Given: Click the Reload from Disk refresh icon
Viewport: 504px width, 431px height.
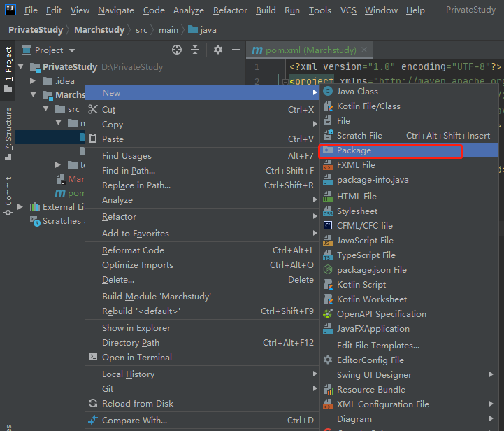Looking at the screenshot, I should (93, 403).
